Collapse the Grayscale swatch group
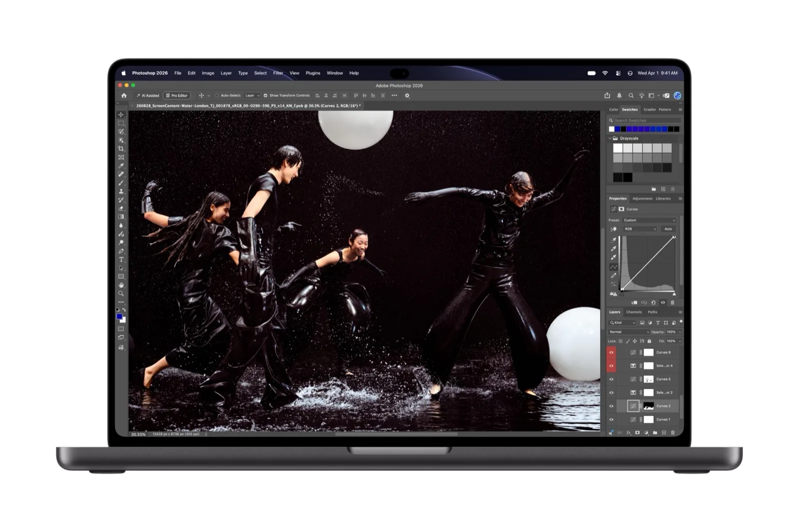The height and width of the screenshot is (532, 799). pos(610,138)
